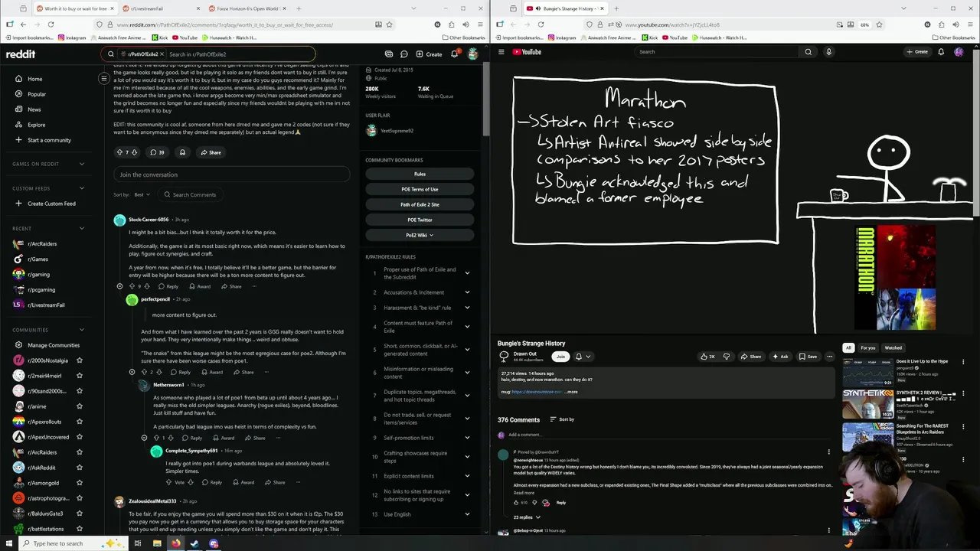The image size is (980, 551).
Task: Collapse the Games on Reddit section
Action: [82, 164]
